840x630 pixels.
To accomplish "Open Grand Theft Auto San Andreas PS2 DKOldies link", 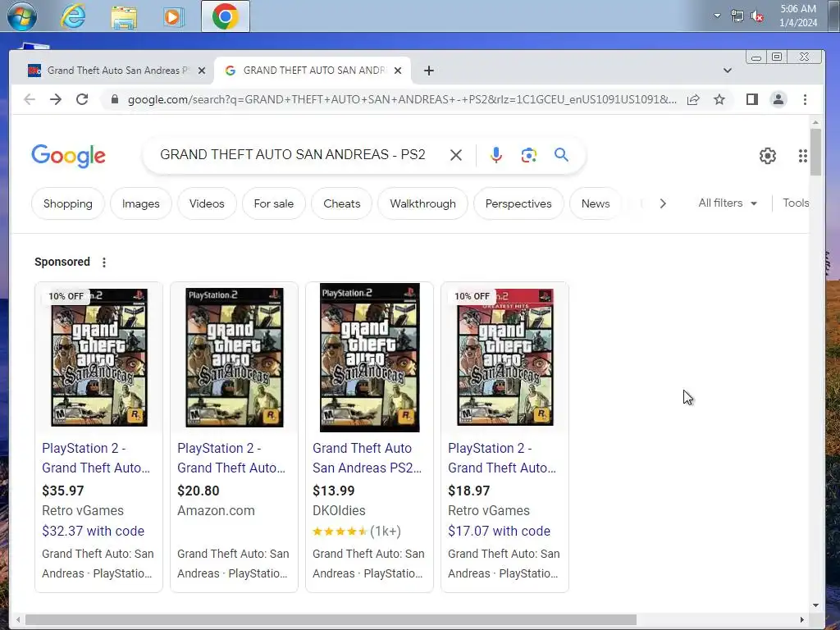I will [x=367, y=458].
